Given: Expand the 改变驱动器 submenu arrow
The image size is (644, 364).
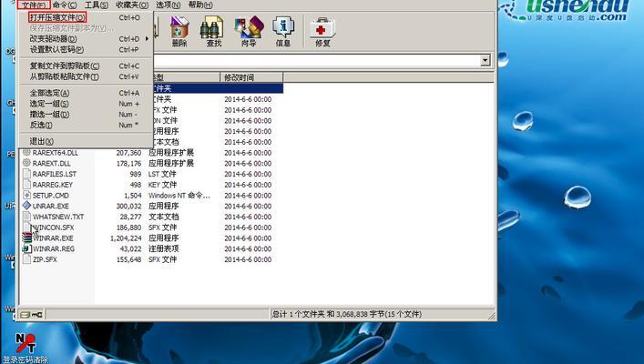Looking at the screenshot, I should (147, 38).
